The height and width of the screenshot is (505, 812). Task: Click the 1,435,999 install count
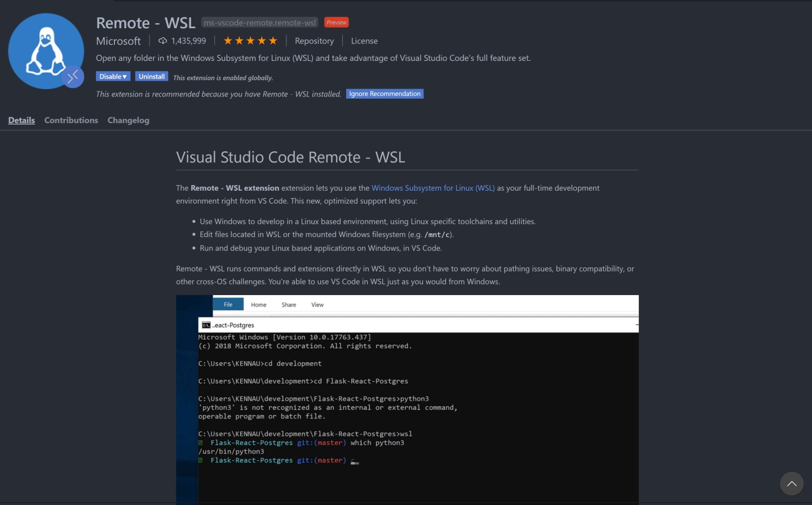pyautogui.click(x=188, y=41)
